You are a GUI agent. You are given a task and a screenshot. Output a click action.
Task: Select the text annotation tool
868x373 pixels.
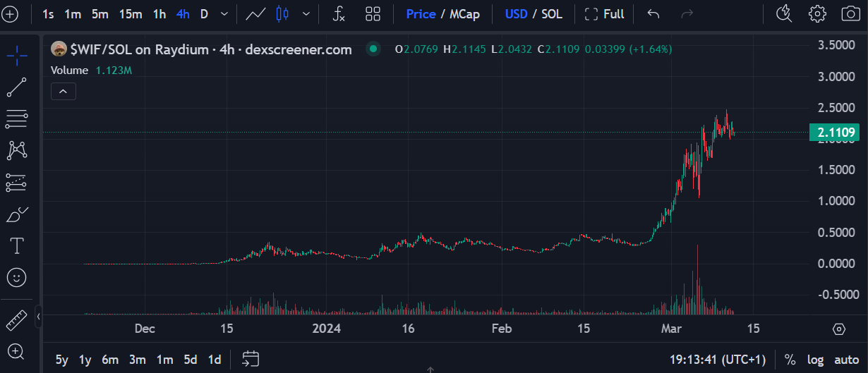16,246
